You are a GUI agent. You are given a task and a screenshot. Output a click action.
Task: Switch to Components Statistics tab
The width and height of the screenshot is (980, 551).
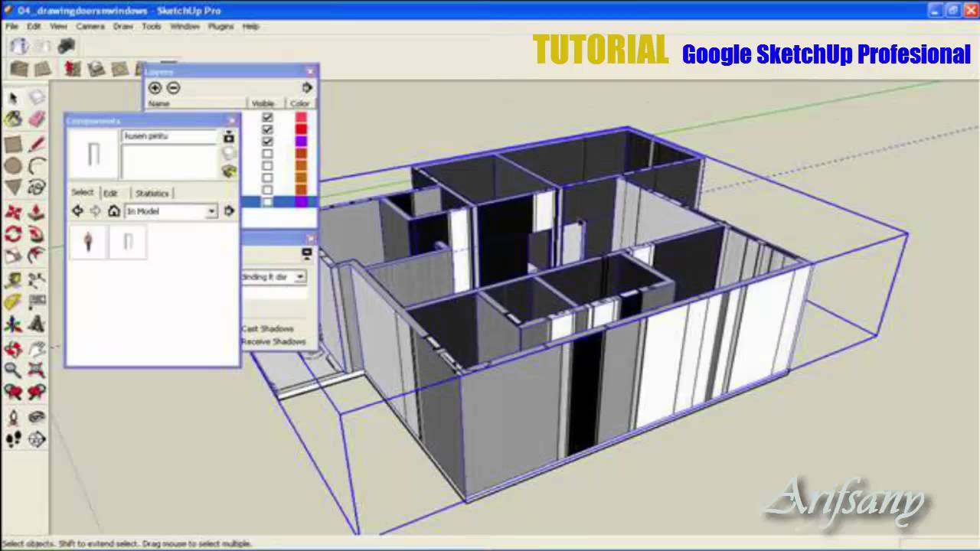click(x=152, y=193)
